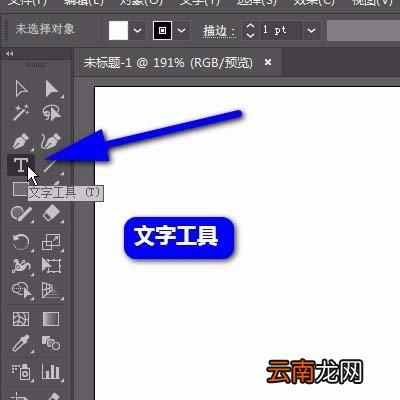Screen dimensions: 400x400
Task: Click the 未选择对象 status label
Action: [x=45, y=29]
